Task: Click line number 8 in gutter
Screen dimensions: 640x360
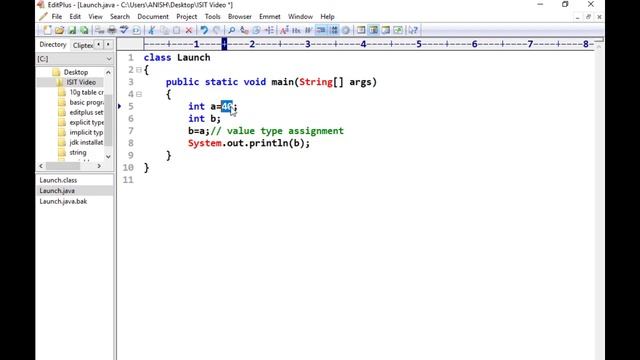Action: [x=131, y=143]
